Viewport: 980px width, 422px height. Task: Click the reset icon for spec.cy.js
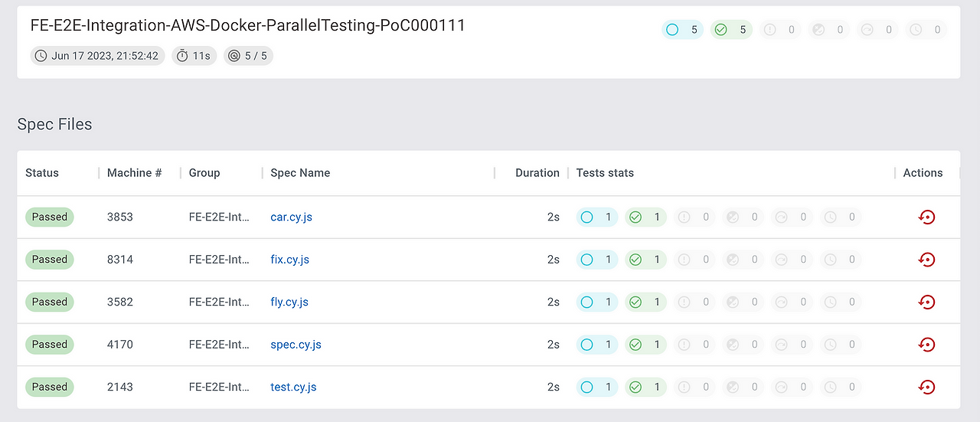pyautogui.click(x=926, y=345)
